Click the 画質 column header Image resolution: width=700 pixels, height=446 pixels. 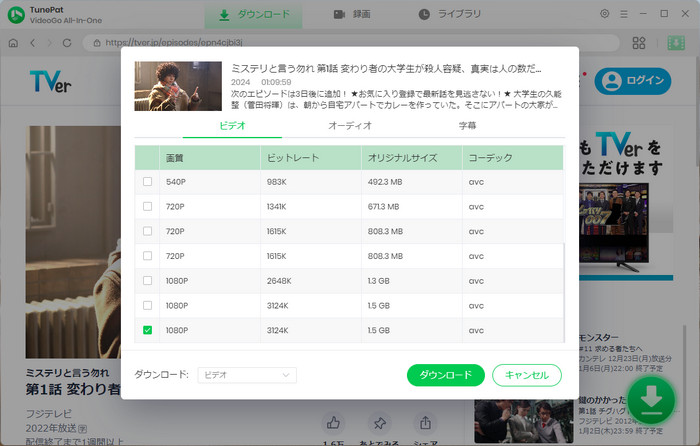pyautogui.click(x=210, y=158)
